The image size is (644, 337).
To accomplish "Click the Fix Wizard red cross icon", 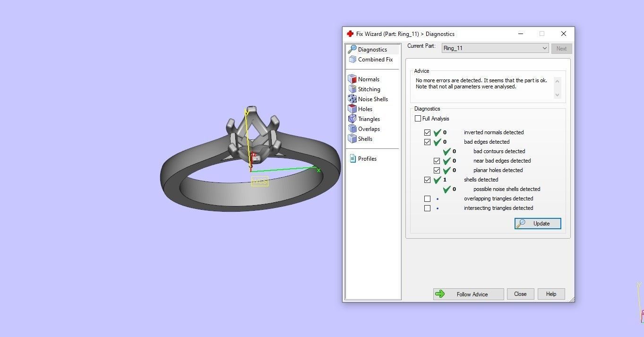I will coord(350,34).
